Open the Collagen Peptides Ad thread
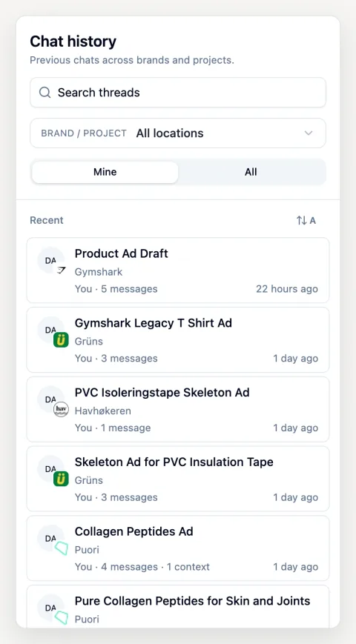Image resolution: width=356 pixels, height=644 pixels. (178, 548)
